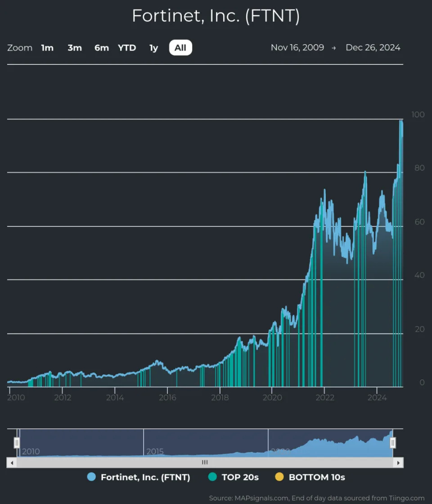Screen dimensions: 432x504
Task: Click the 100 y-axis label
Action: (x=418, y=114)
